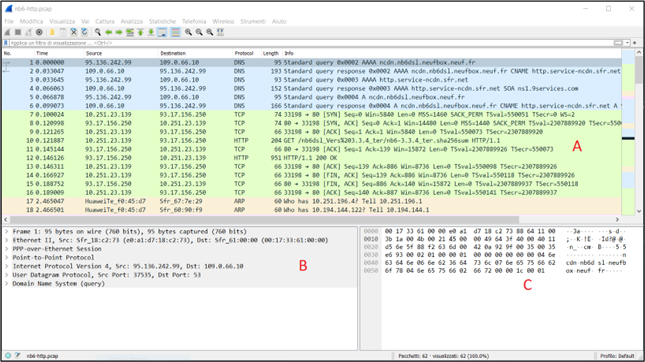
Task: Close this capture file via toolbar
Action: (74, 32)
